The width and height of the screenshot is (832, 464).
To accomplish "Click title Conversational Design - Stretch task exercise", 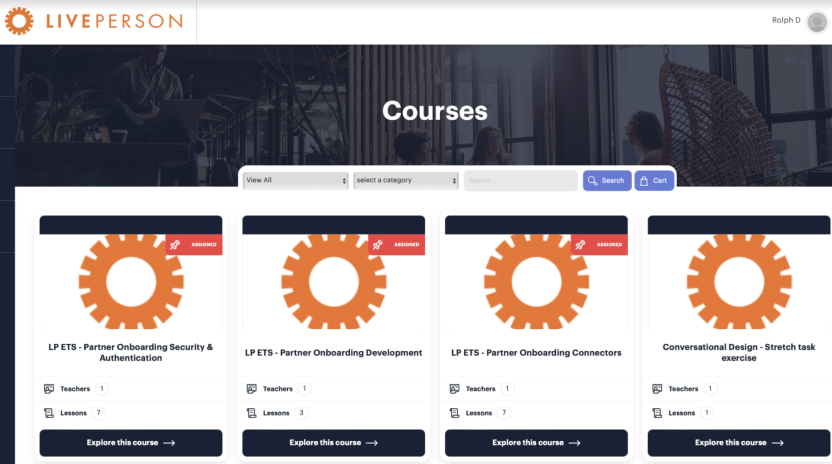I will coord(739,353).
